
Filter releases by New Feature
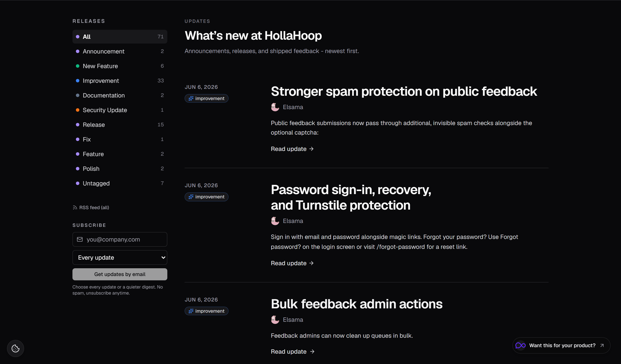click(120, 66)
